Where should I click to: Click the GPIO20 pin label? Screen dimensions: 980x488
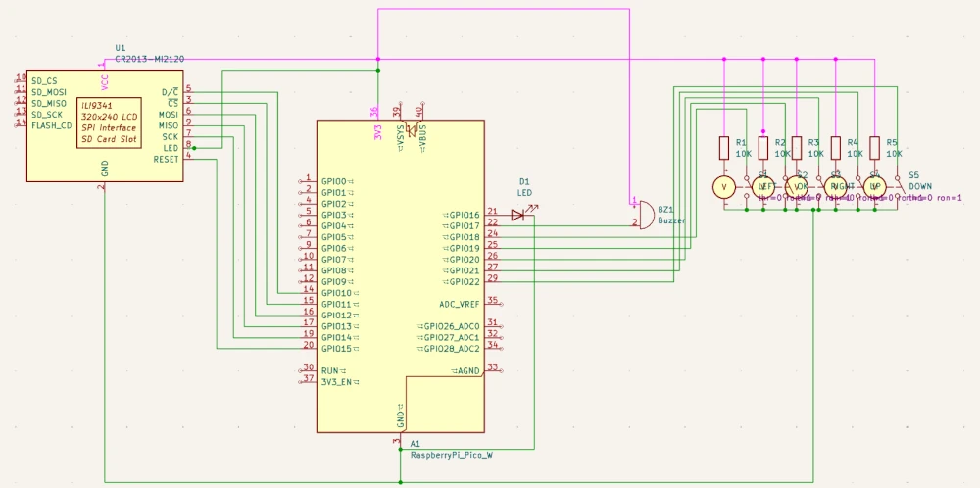[x=465, y=260]
